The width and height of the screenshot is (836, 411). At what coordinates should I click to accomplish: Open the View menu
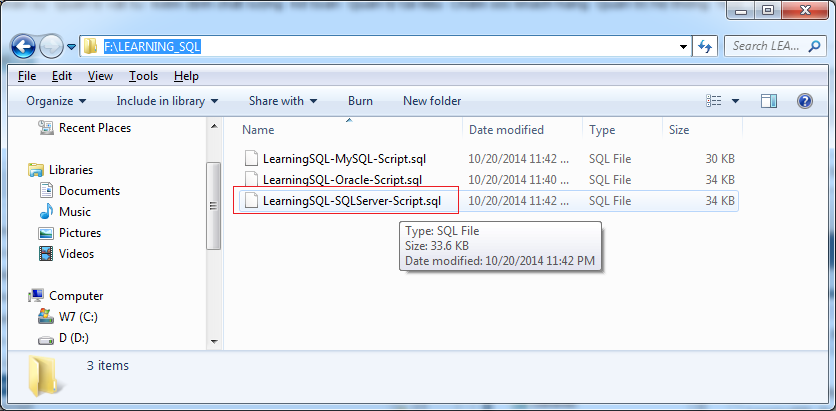100,76
